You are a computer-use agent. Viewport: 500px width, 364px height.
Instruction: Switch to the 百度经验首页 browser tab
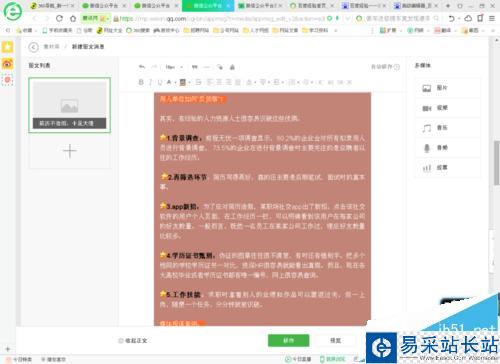(311, 6)
